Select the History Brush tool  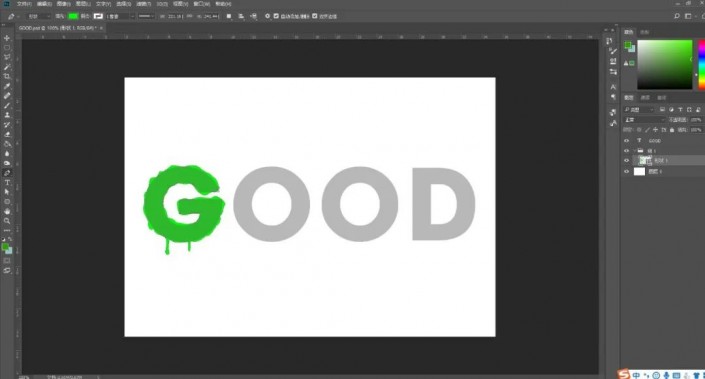(x=7, y=125)
